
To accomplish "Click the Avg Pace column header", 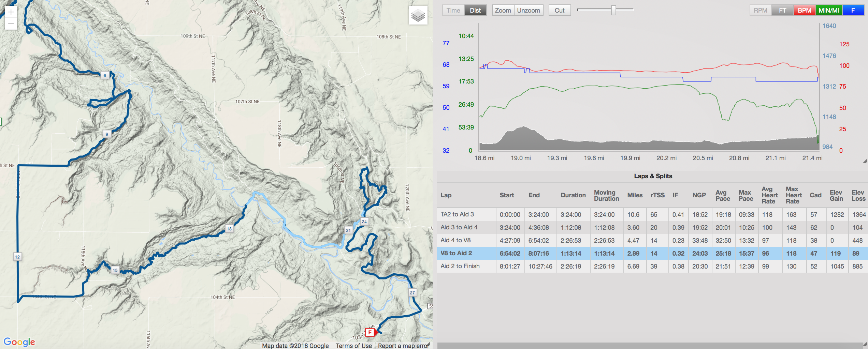I will pos(723,195).
